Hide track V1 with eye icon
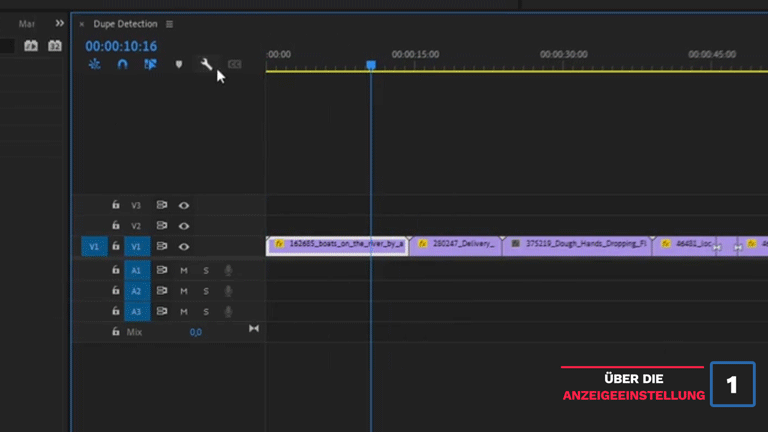768x432 pixels. coord(184,246)
